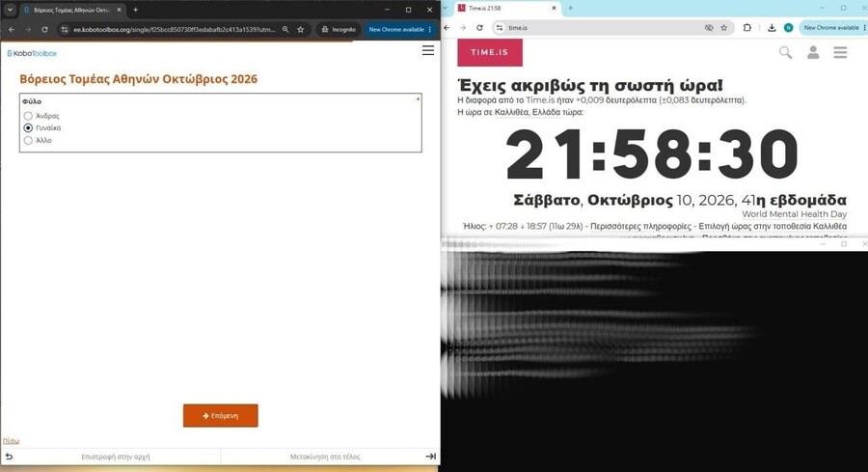The height and width of the screenshot is (472, 868).
Task: Click the Πίσω link
Action: (x=11, y=441)
